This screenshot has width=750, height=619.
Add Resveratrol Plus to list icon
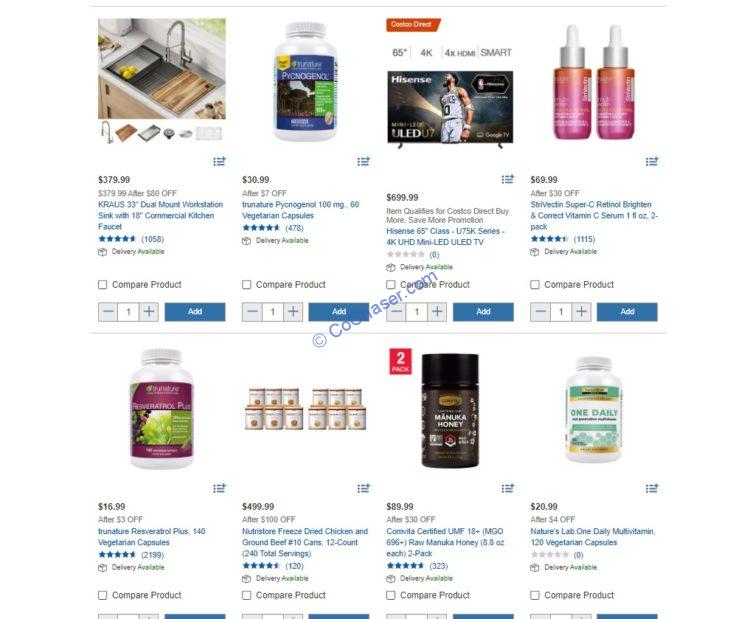click(x=220, y=488)
